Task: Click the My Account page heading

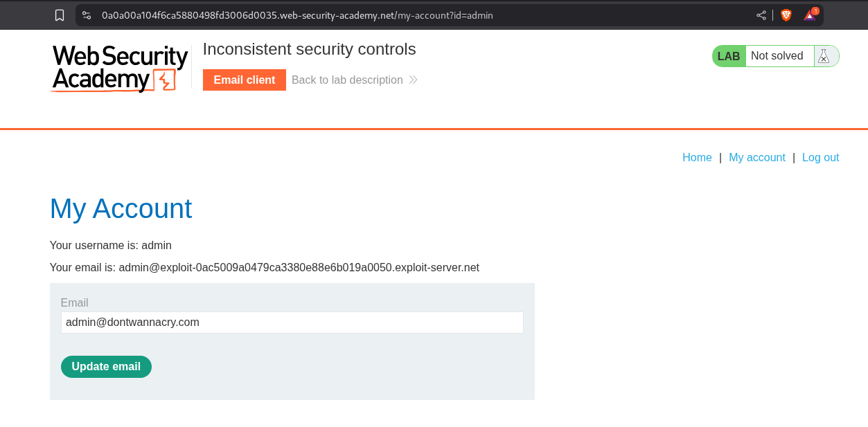Action: (121, 208)
